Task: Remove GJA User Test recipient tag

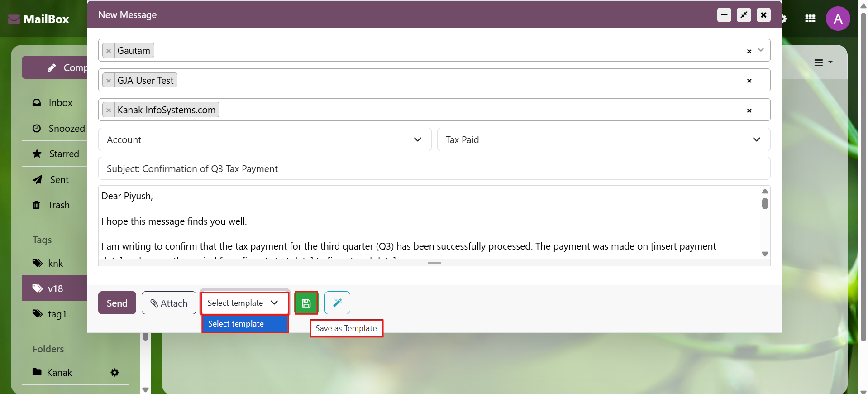Action: pyautogui.click(x=109, y=81)
